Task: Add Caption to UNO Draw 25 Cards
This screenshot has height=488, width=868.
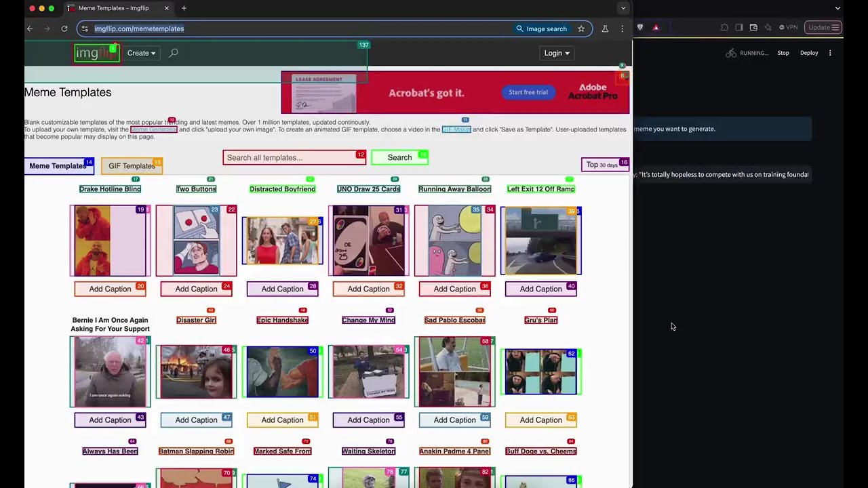Action: point(368,289)
